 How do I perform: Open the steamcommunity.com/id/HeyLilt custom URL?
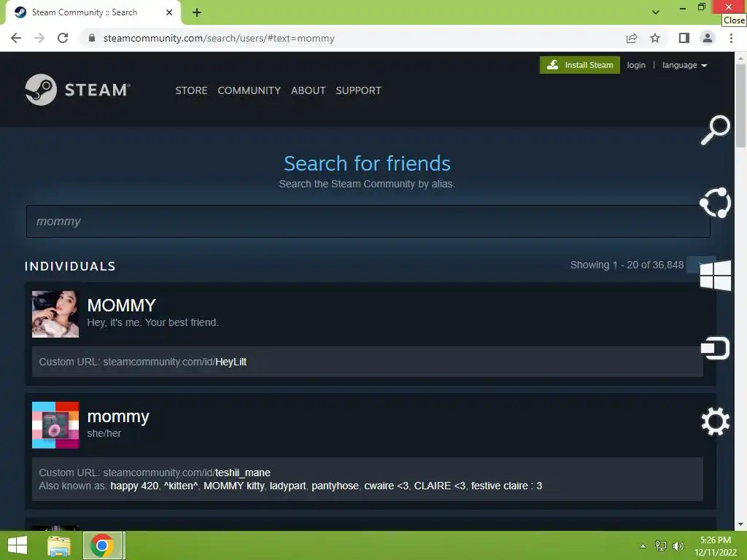[175, 362]
